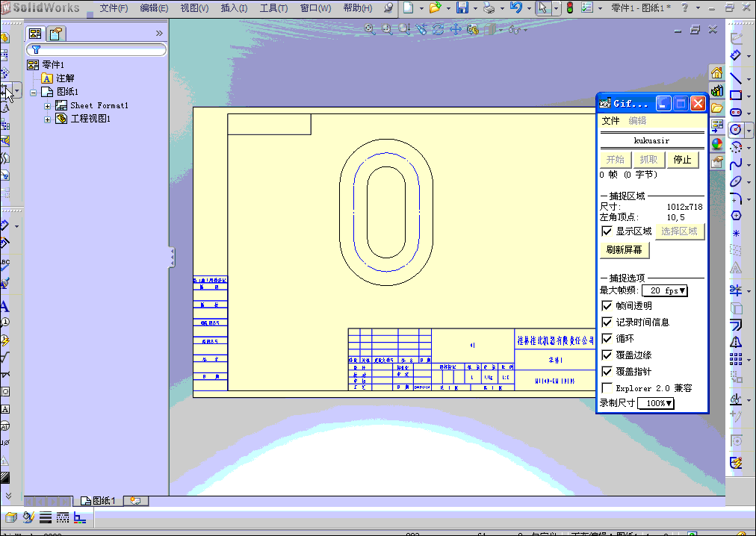
Task: Select the Line sketch tool
Action: [736, 78]
